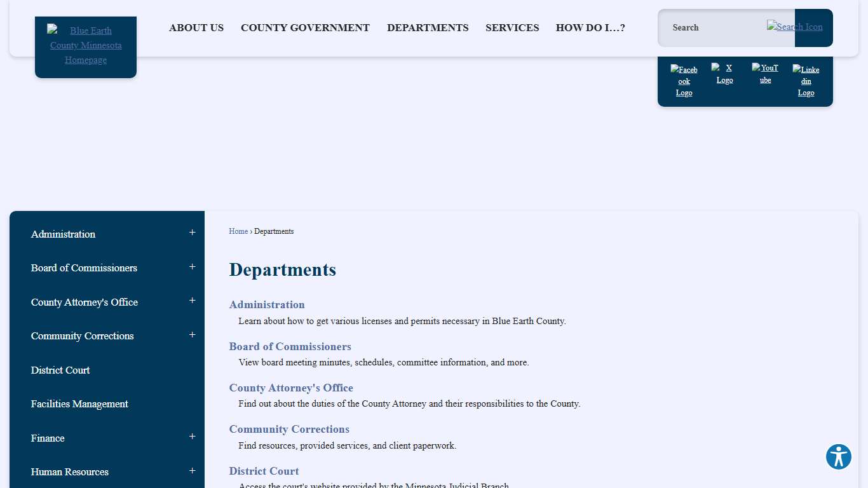Select the breadcrumb Home icon link
Screen dimensions: 868x488
click(238, 231)
